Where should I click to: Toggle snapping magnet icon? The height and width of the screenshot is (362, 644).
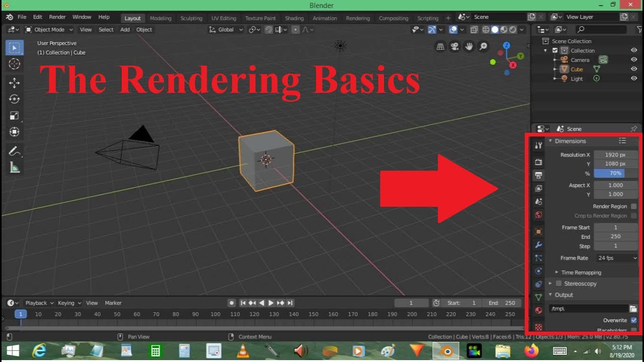pyautogui.click(x=269, y=30)
